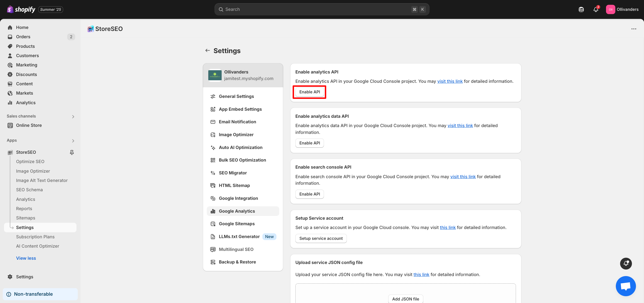Focus the top Search field

322,9
